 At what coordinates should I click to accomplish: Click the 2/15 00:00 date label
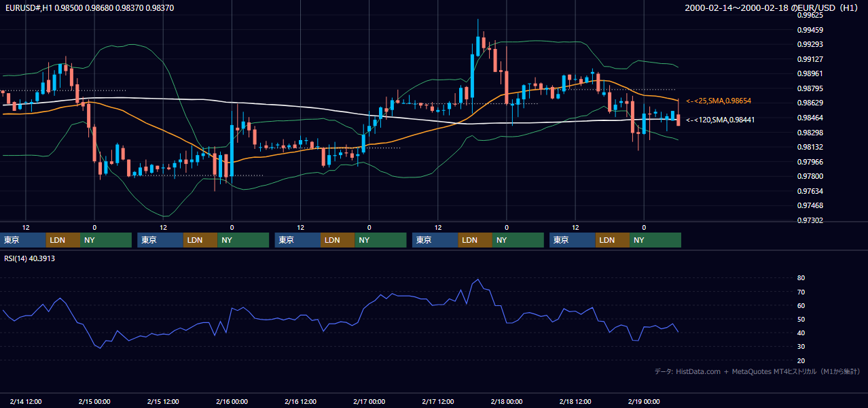(94, 401)
